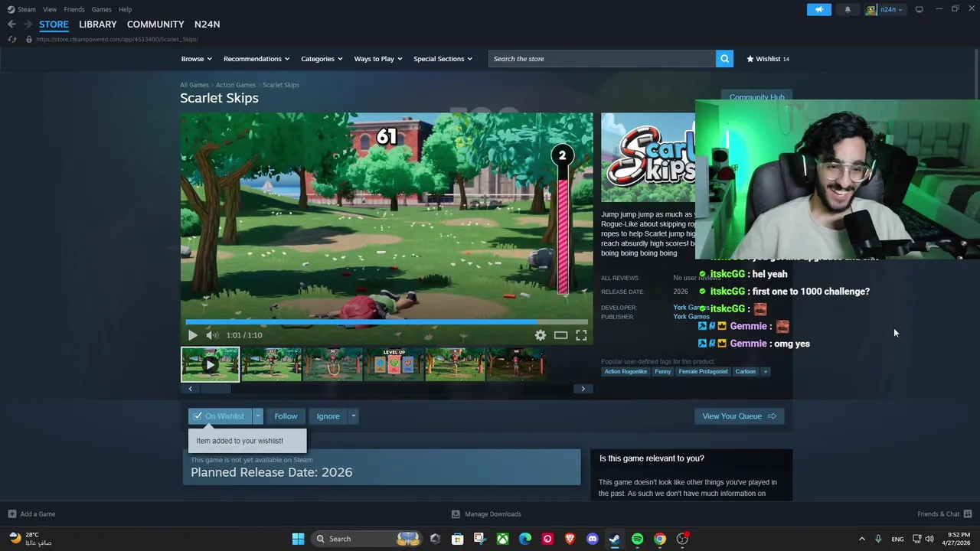Open Xbox app in taskbar

point(502,539)
